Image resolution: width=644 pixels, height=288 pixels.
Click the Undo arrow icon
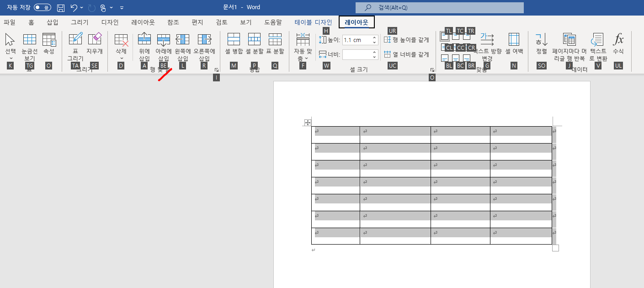point(74,8)
